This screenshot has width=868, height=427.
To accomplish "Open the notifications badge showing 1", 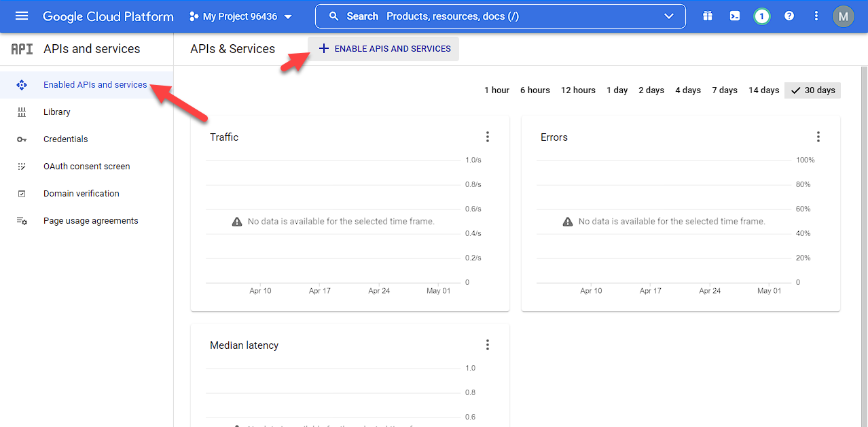I will pos(762,16).
